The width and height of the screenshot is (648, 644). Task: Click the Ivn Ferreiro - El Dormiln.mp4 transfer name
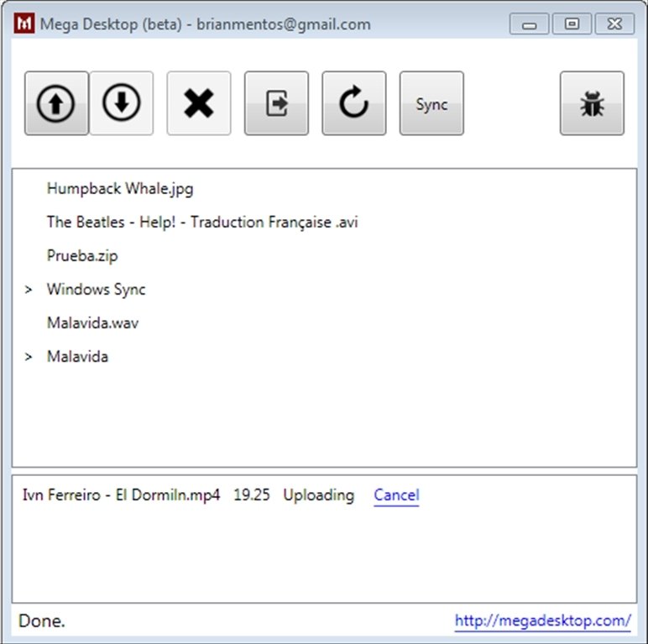coord(121,495)
